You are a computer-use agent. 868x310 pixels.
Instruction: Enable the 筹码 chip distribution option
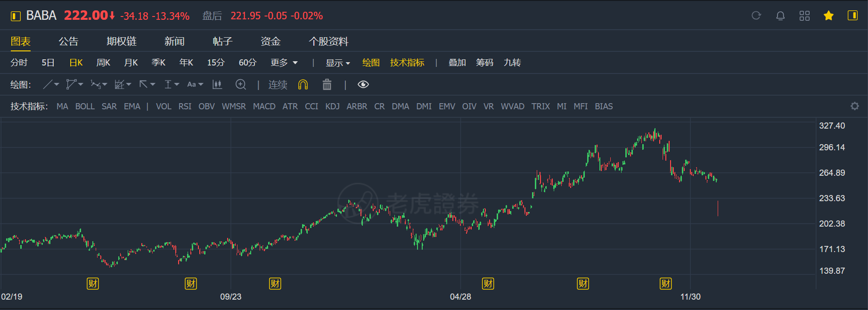[484, 63]
